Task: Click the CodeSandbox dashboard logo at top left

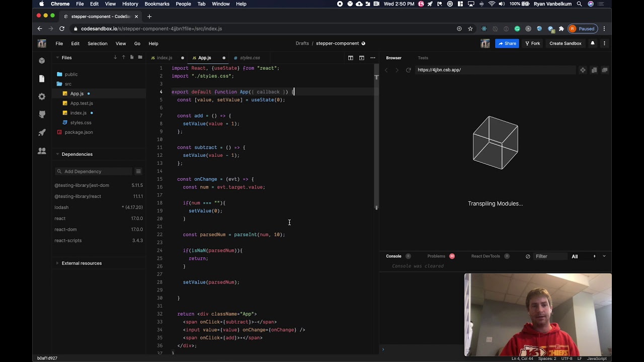Action: (42, 43)
